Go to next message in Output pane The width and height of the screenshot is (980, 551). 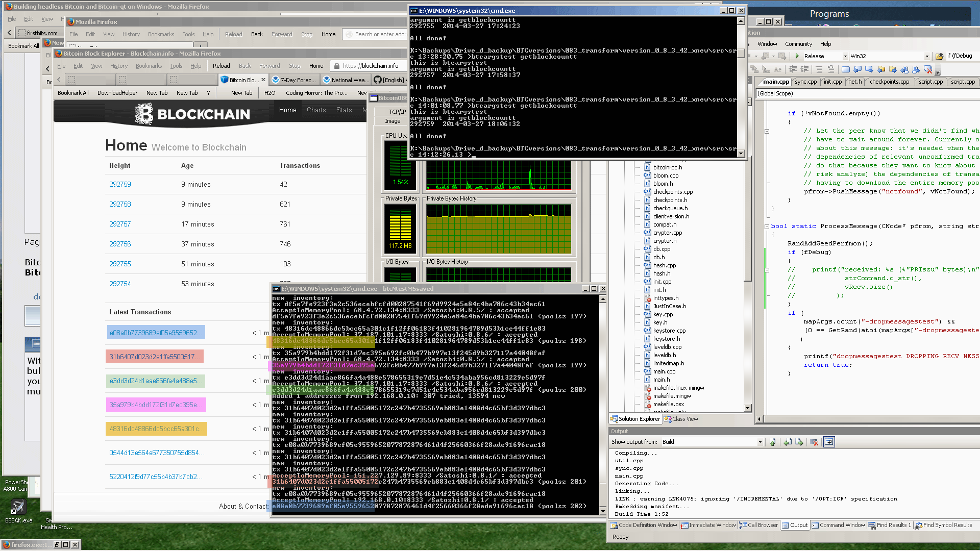(799, 442)
